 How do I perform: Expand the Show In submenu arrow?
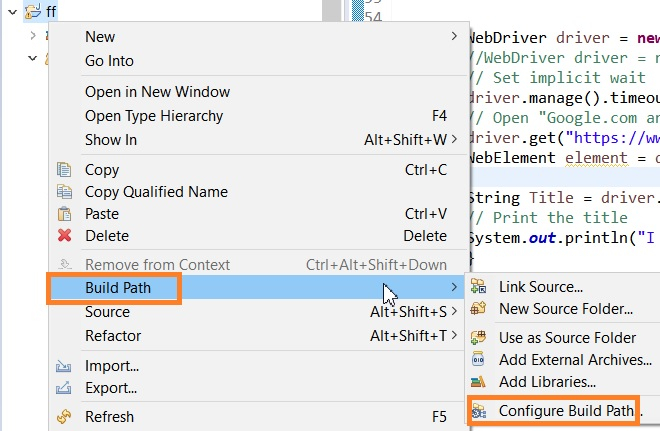coord(455,140)
